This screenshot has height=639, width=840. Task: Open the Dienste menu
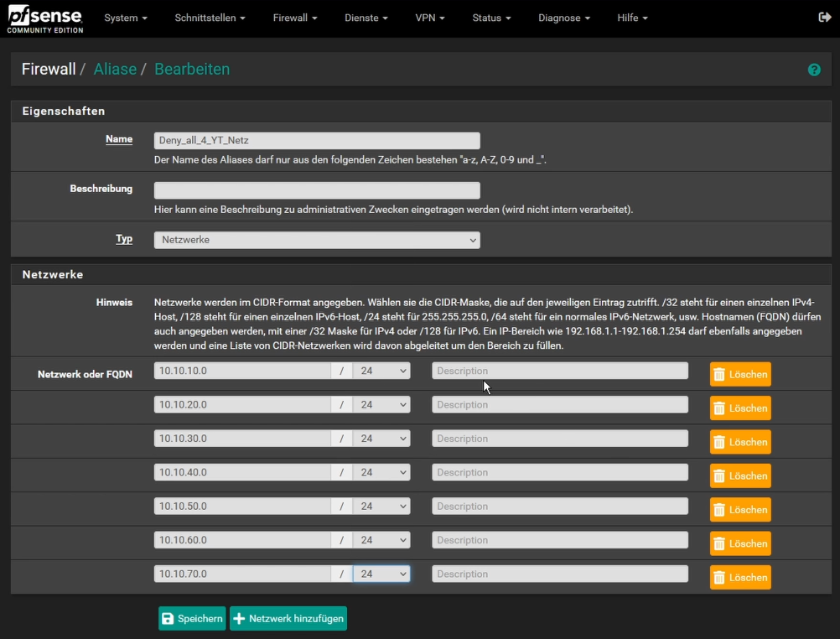pos(366,18)
